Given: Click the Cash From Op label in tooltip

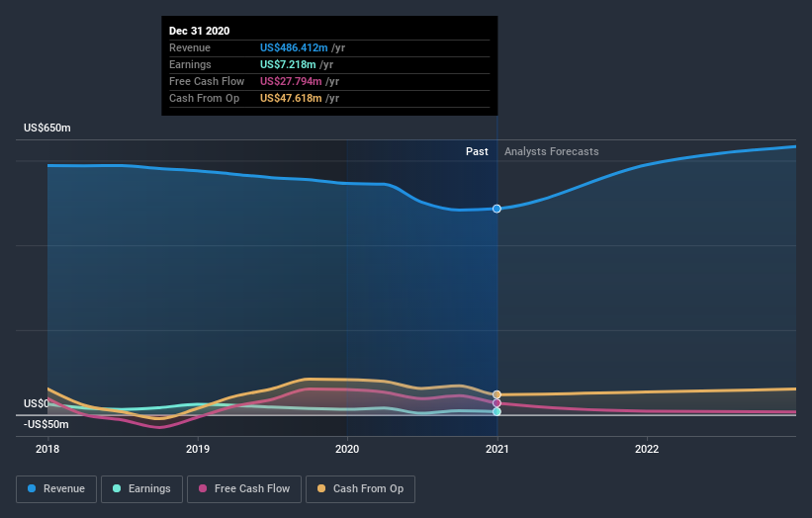Looking at the screenshot, I should click(204, 98).
